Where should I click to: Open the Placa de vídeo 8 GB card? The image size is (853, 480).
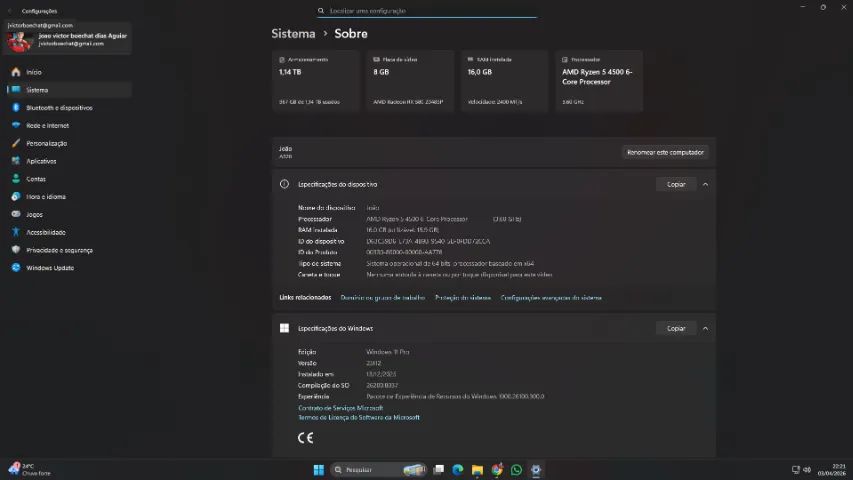click(410, 81)
